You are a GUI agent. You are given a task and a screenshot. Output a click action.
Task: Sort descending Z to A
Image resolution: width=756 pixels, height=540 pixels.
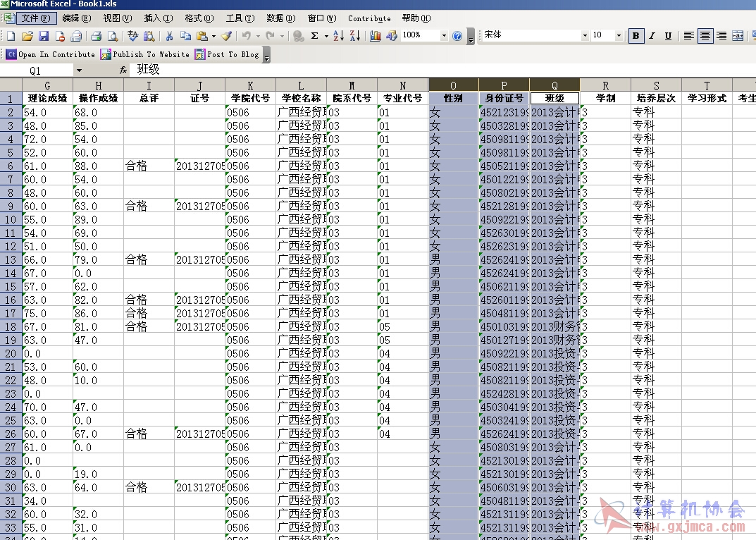(355, 36)
